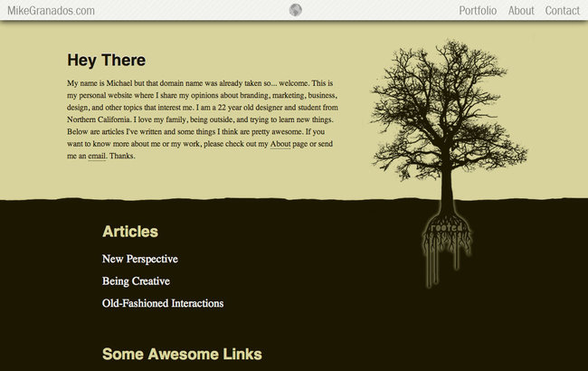Click the Articles heading

130,232
